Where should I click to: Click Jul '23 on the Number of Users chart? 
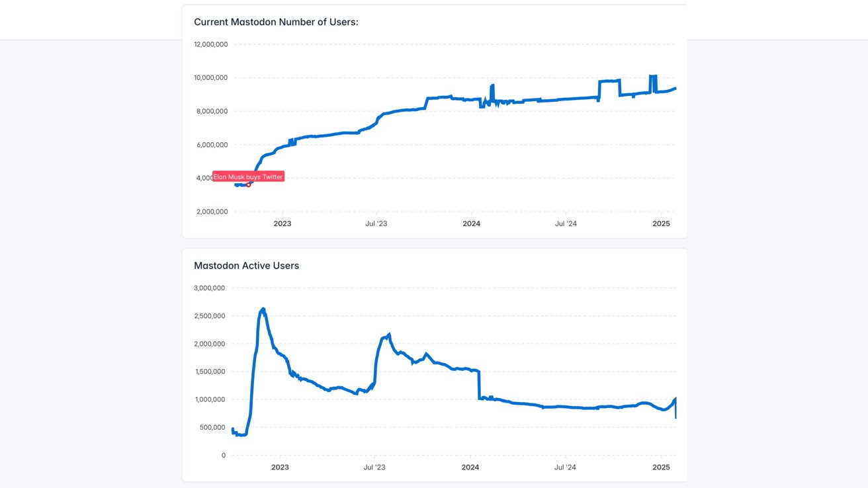(376, 224)
